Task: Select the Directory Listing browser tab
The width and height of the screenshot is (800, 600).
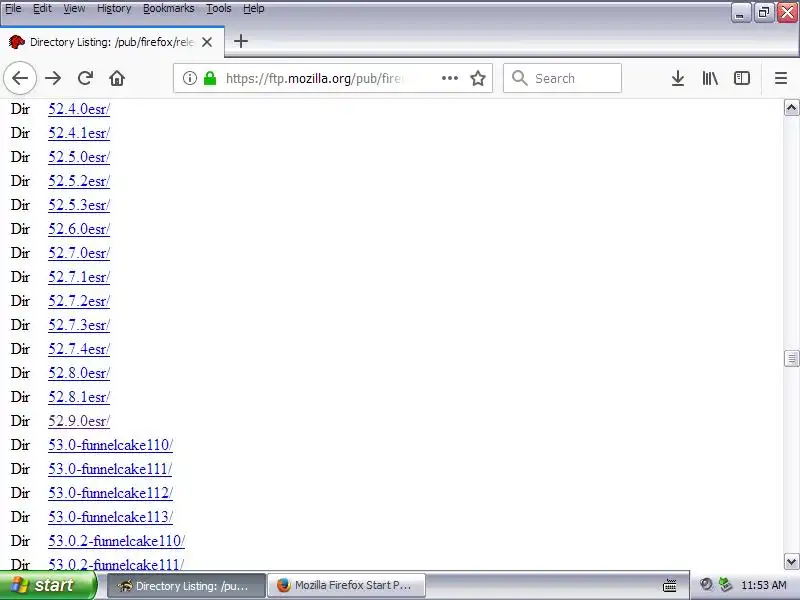Action: pos(112,42)
